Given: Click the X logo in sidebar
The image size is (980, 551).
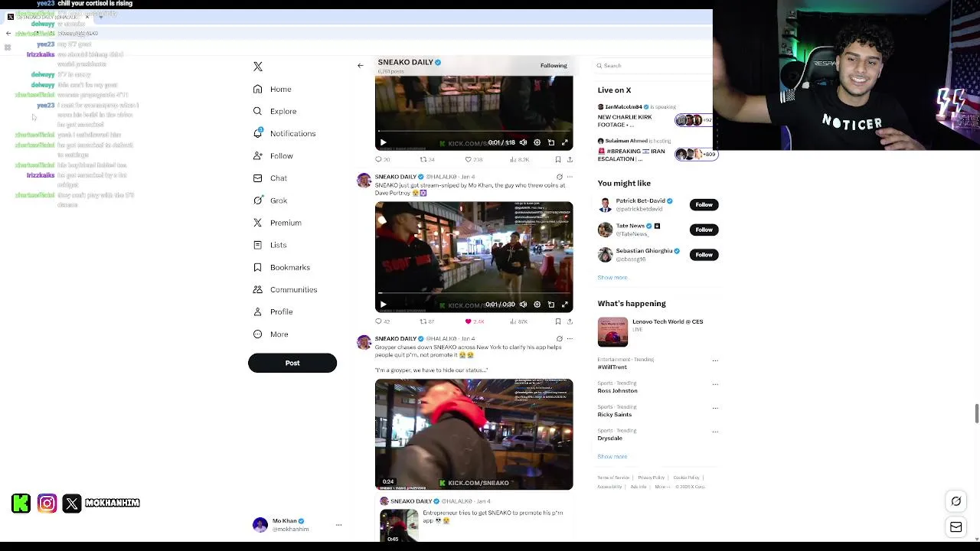Looking at the screenshot, I should [258, 67].
